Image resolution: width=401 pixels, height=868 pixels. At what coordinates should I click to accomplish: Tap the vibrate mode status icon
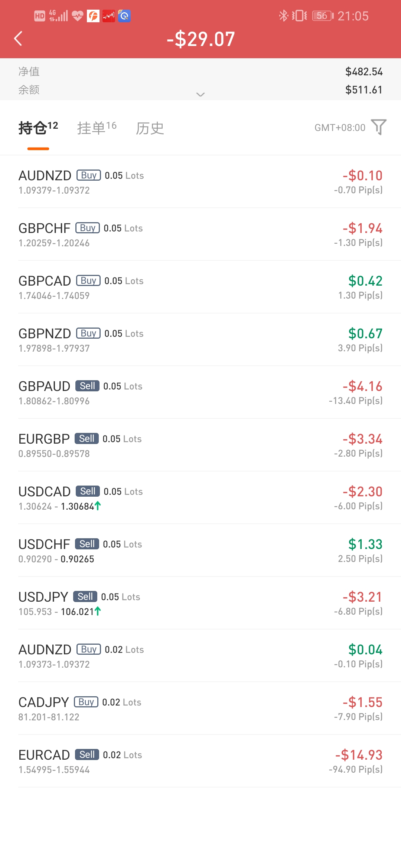(x=299, y=16)
